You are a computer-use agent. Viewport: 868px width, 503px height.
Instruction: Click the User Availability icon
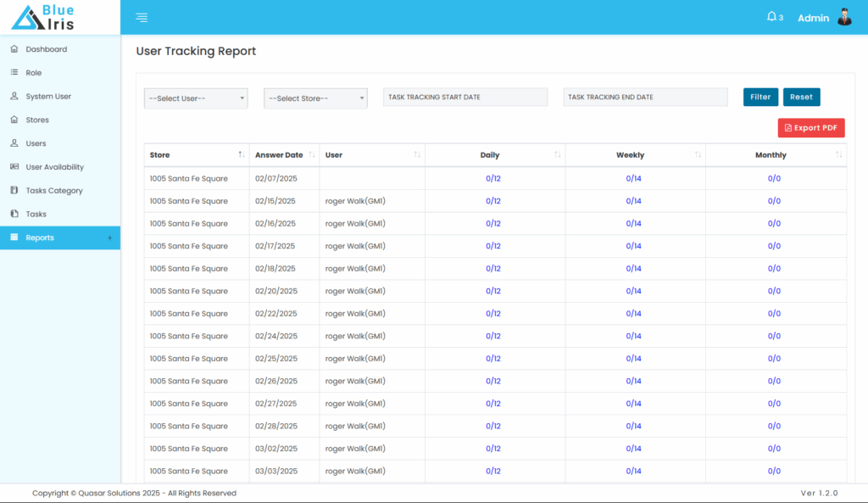14,167
